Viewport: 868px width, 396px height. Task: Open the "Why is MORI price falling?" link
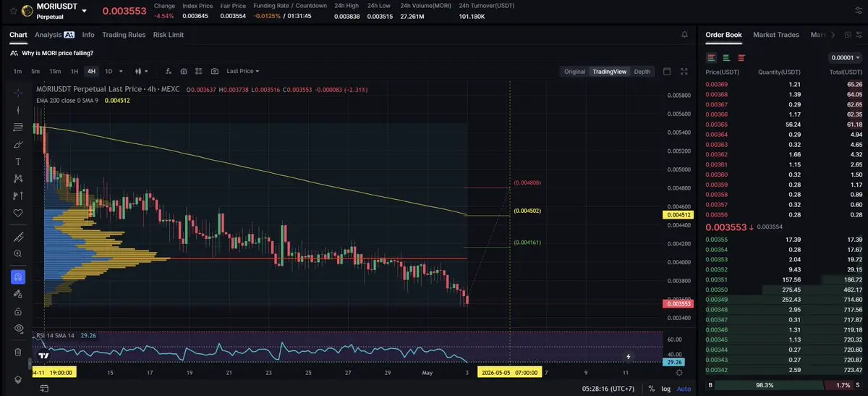pyautogui.click(x=57, y=53)
